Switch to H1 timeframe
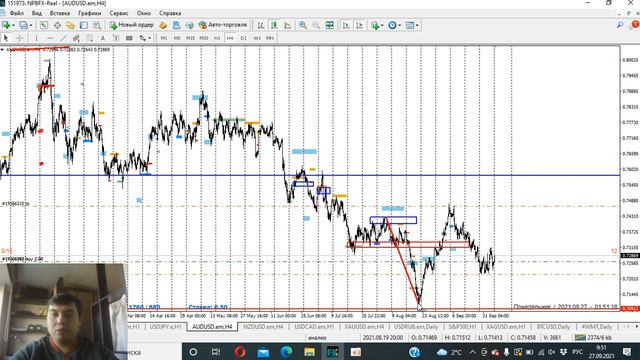 coord(217,38)
